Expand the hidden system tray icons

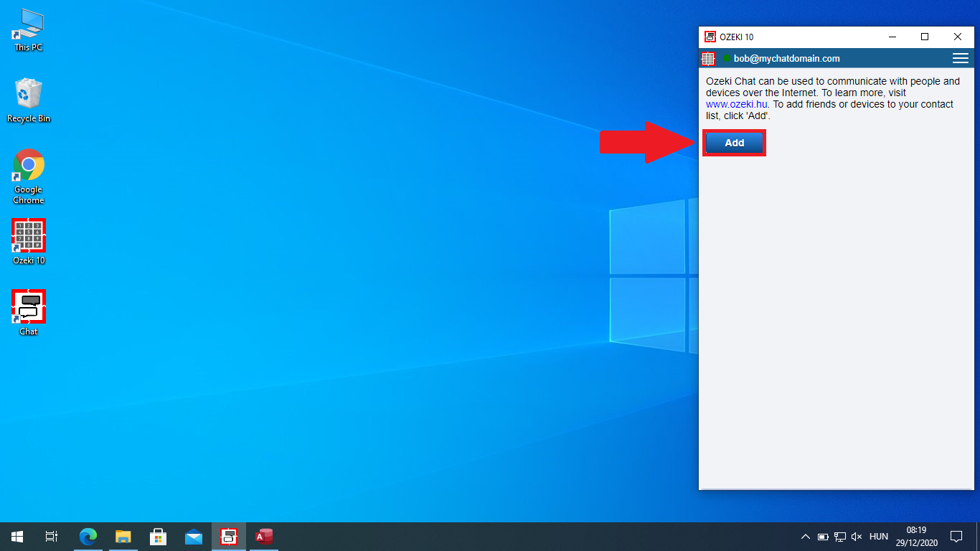tap(805, 537)
